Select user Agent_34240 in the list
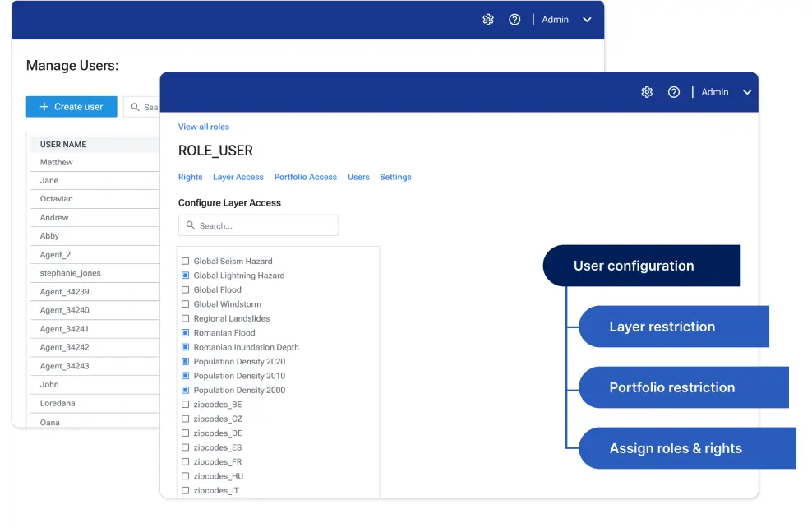 tap(95, 310)
